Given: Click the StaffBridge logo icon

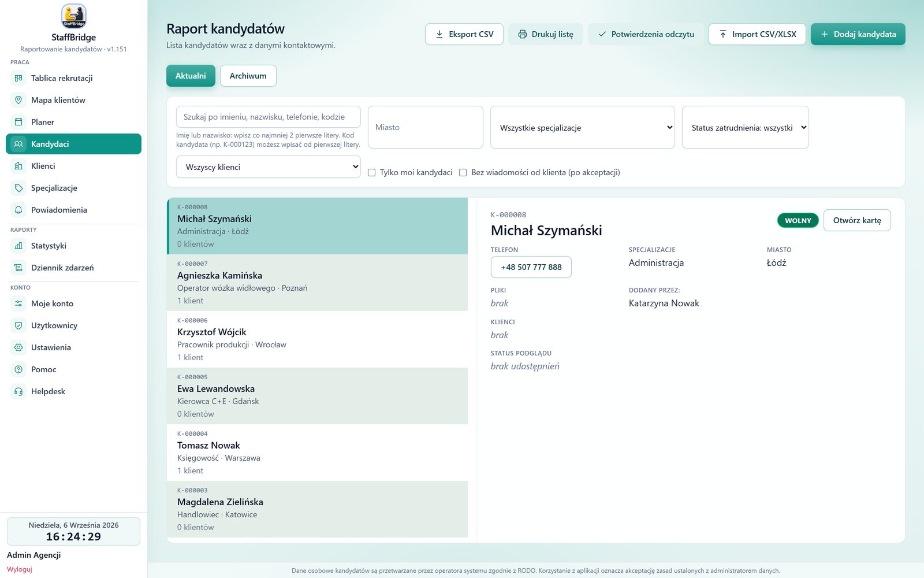Looking at the screenshot, I should click(x=73, y=16).
